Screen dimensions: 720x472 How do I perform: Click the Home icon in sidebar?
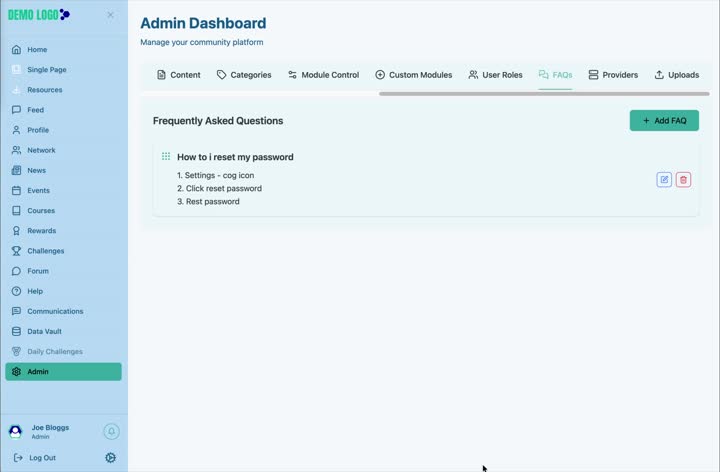pos(16,50)
